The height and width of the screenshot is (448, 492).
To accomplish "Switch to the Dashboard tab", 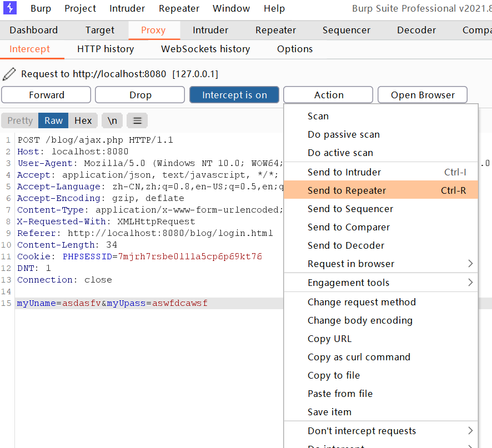I will [x=33, y=30].
